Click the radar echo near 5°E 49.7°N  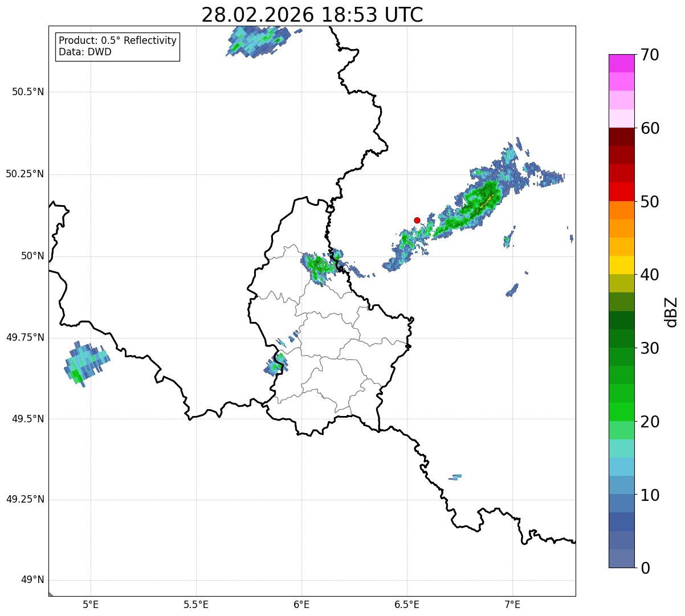point(86,364)
